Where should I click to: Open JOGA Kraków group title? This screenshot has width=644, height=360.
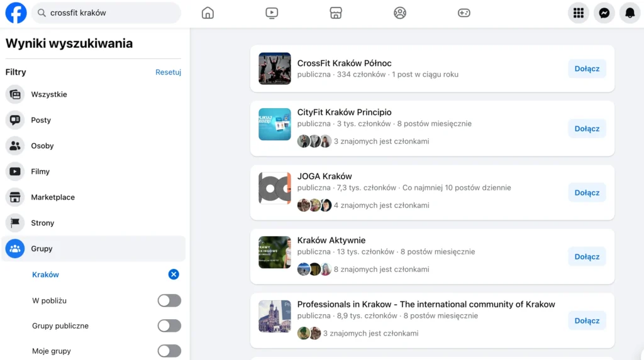pyautogui.click(x=325, y=176)
